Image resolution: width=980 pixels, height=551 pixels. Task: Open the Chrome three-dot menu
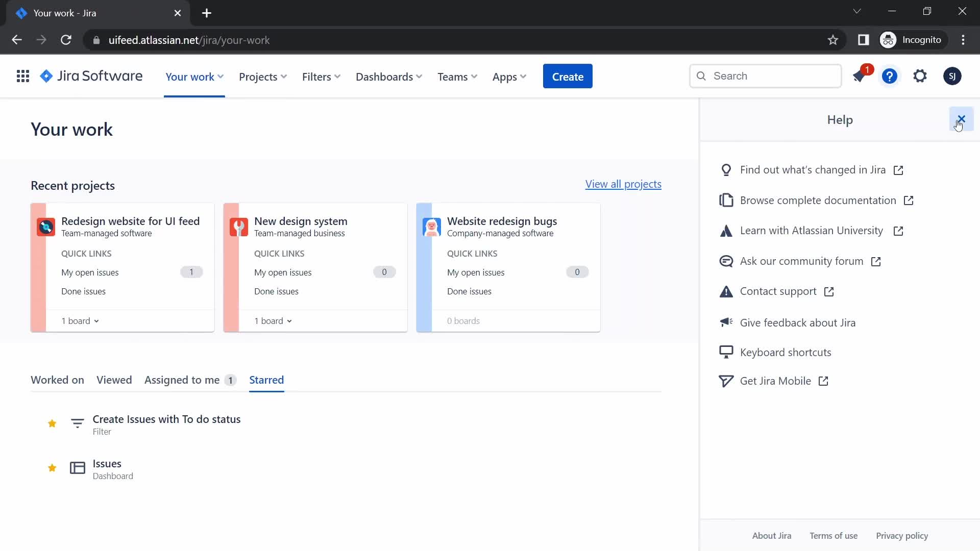963,40
